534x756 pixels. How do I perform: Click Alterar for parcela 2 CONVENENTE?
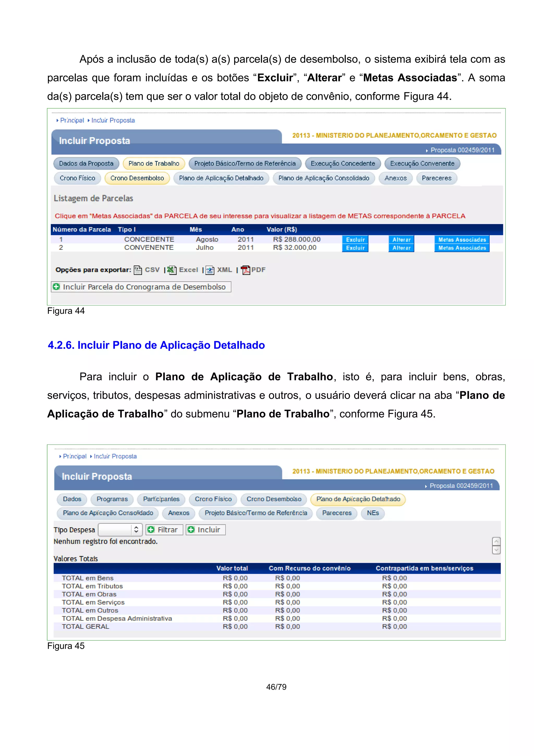[x=401, y=248]
